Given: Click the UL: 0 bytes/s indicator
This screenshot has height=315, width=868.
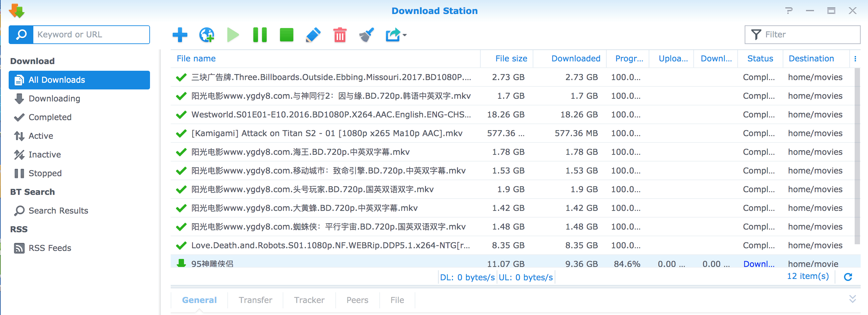Looking at the screenshot, I should (x=526, y=277).
